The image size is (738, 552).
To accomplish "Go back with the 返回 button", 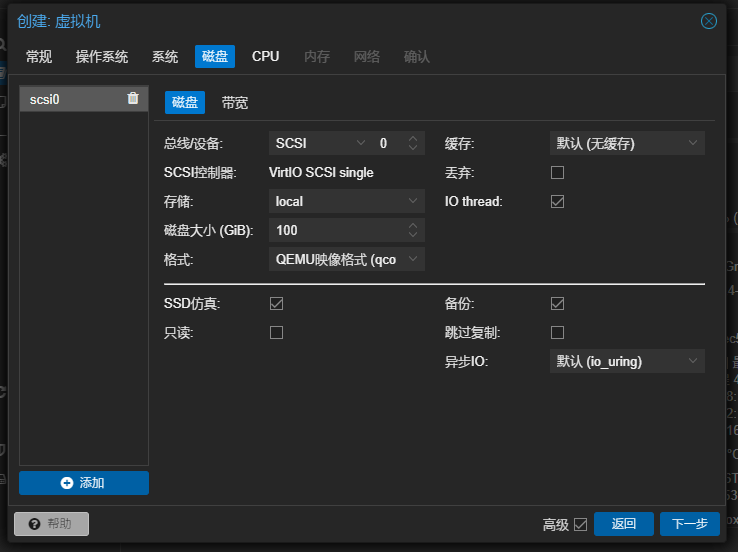I will 624,524.
